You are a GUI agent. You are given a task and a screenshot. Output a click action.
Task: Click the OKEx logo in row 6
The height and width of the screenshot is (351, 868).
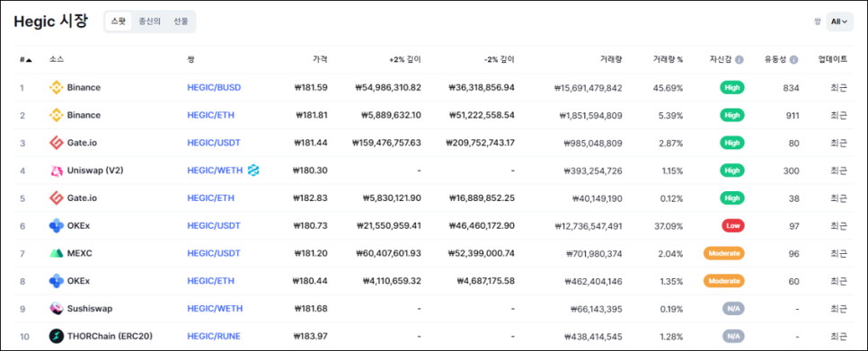click(x=57, y=225)
